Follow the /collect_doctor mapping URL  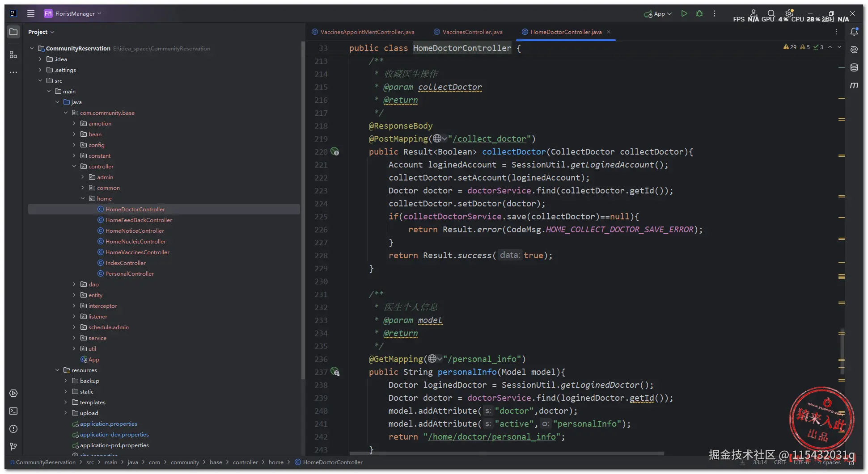[x=489, y=139]
